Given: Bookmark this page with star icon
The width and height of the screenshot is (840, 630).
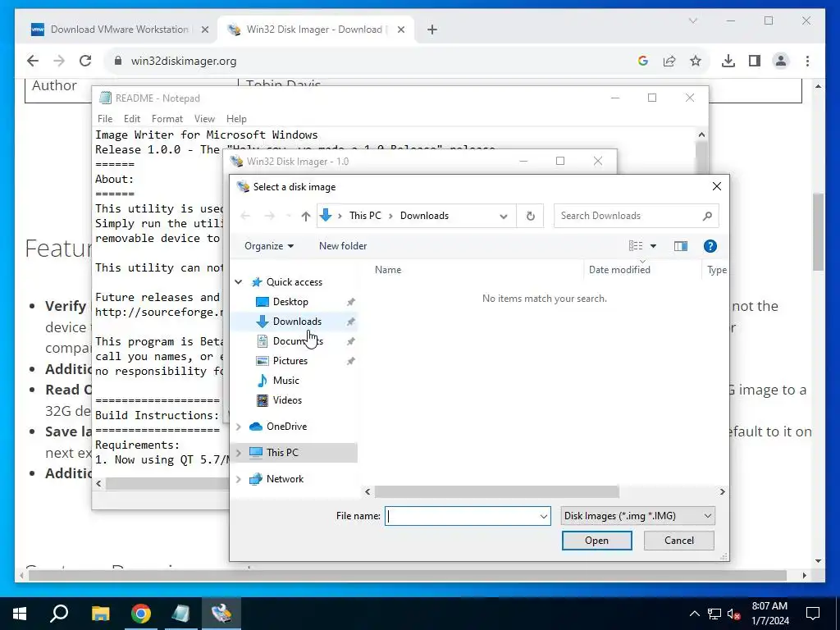Looking at the screenshot, I should pos(696,61).
